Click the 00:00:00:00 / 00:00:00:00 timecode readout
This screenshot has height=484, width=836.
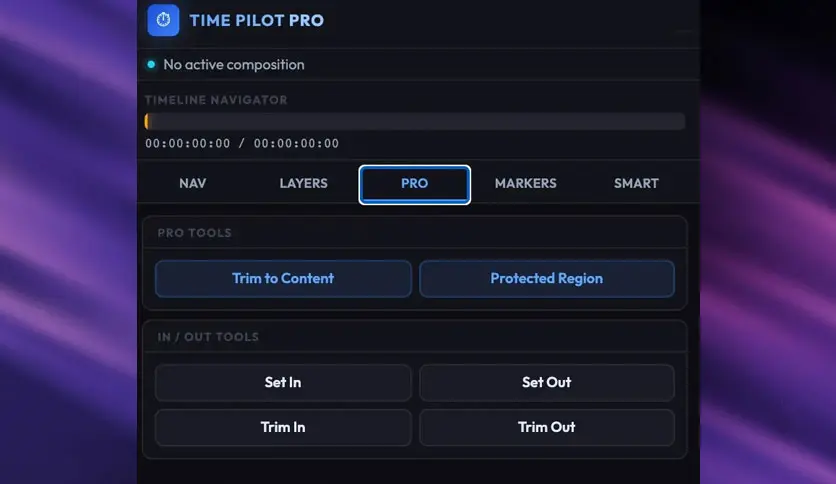pyautogui.click(x=242, y=143)
